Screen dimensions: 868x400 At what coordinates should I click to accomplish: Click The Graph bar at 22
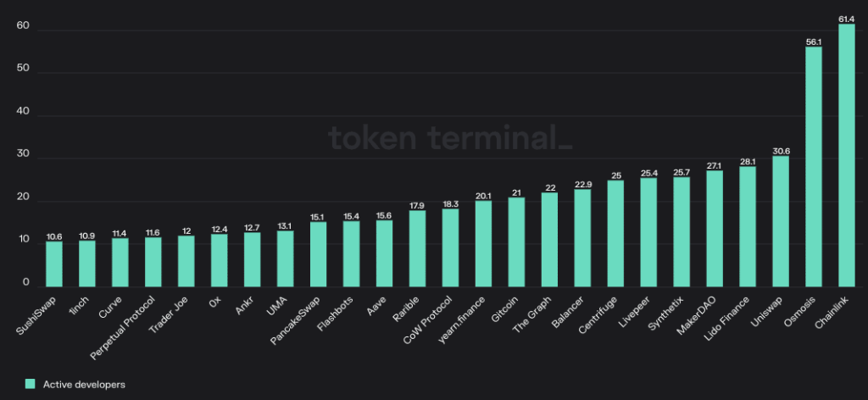549,240
